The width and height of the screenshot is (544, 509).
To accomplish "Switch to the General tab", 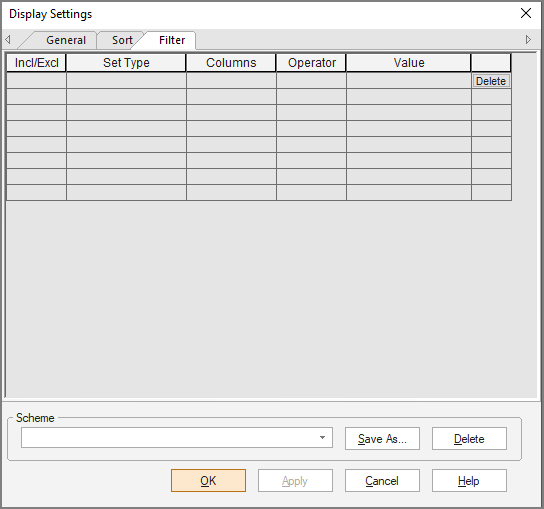I will [66, 40].
